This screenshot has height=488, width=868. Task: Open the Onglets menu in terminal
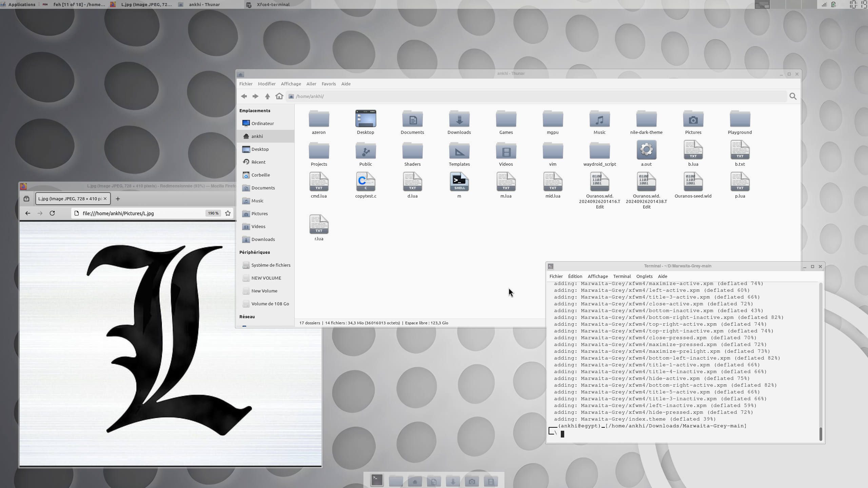pyautogui.click(x=644, y=276)
